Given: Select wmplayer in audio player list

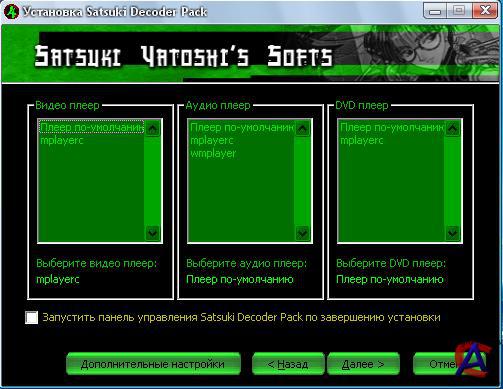Looking at the screenshot, I should [x=213, y=153].
